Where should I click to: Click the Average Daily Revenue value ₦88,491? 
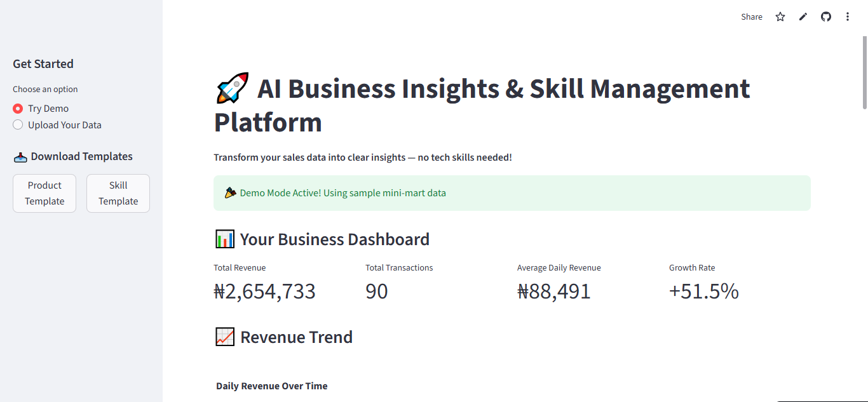[554, 291]
